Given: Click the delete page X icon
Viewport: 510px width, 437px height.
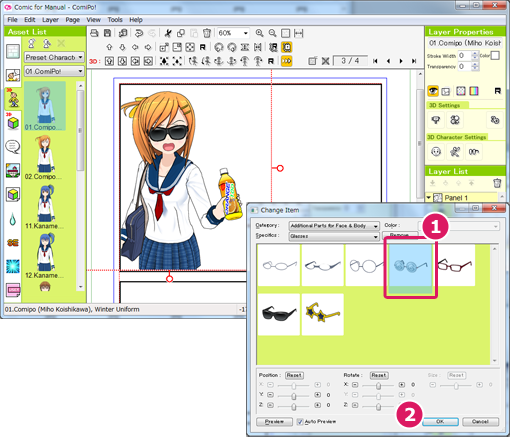Looking at the screenshot, I should click(326, 61).
